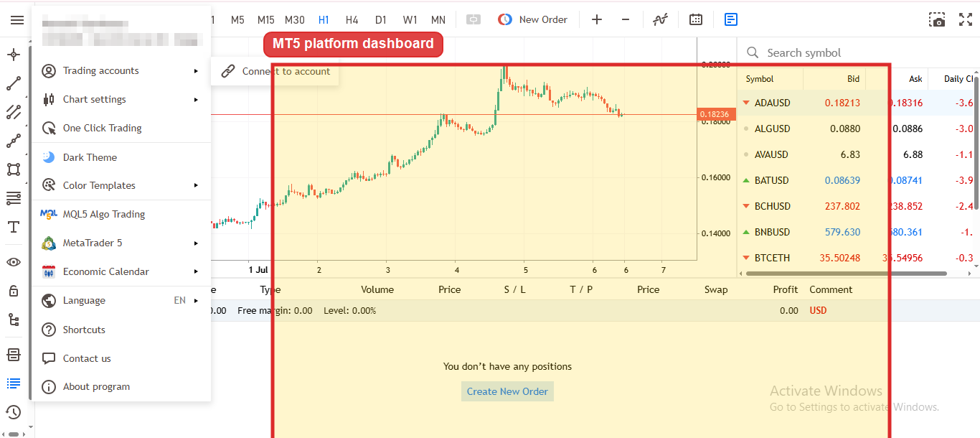This screenshot has width=980, height=438.
Task: Open the indicators icon in toolbar
Action: 661,20
